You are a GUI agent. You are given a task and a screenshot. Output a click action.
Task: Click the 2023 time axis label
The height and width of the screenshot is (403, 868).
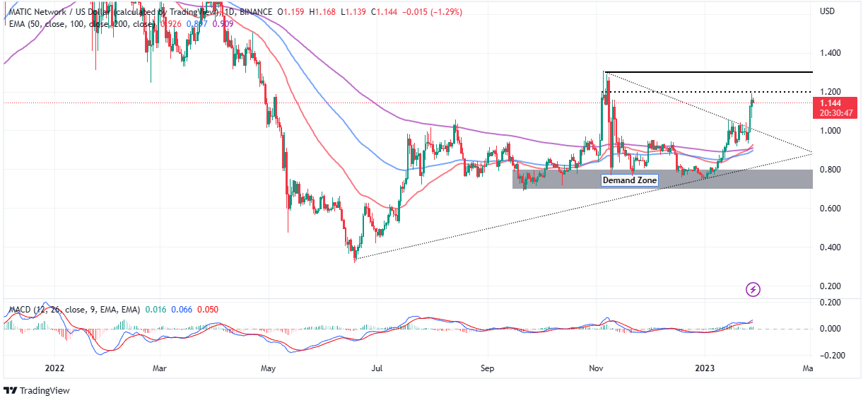704,368
